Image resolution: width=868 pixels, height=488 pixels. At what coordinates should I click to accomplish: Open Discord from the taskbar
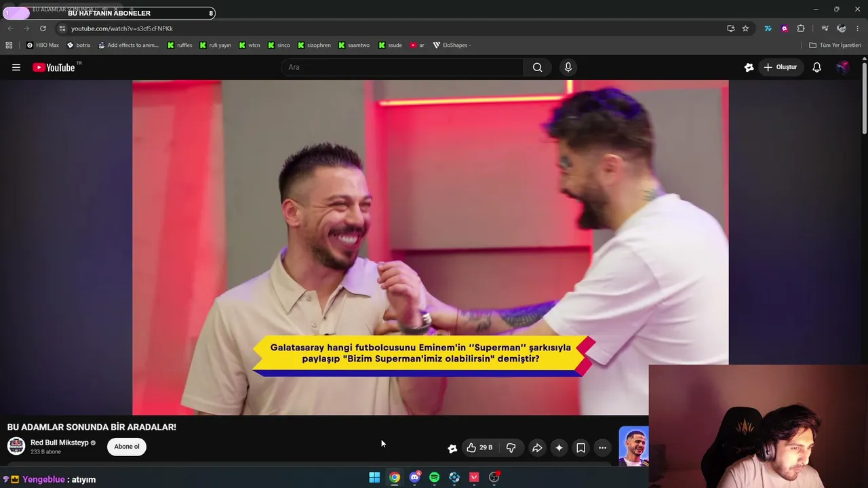(x=414, y=477)
